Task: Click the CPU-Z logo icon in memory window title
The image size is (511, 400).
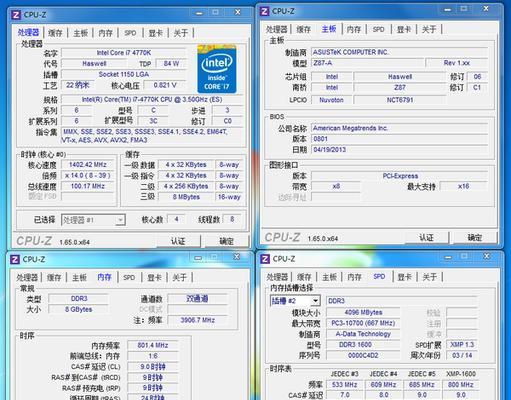Action: pyautogui.click(x=15, y=259)
